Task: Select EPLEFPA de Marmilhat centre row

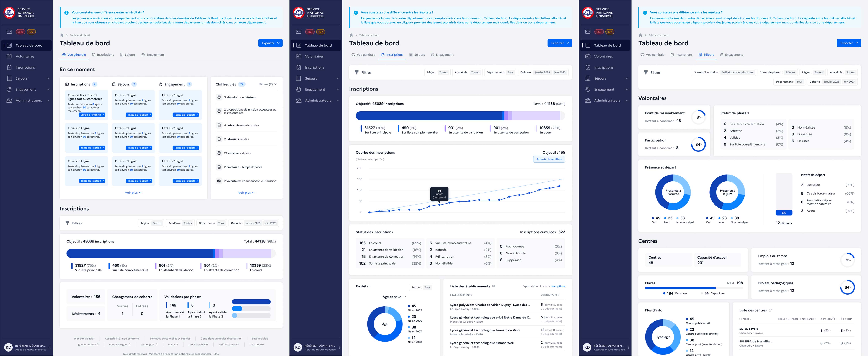Action: tap(797, 343)
